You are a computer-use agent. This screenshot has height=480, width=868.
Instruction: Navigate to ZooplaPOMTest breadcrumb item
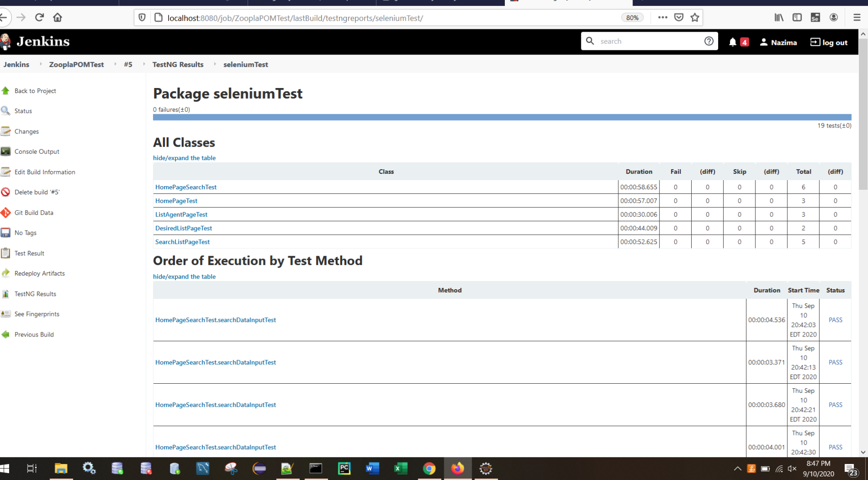tap(76, 64)
